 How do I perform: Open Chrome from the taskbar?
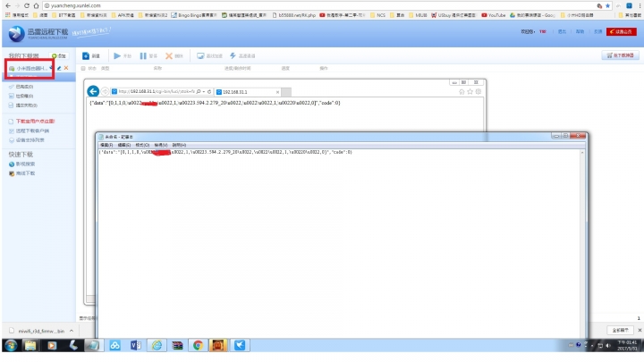point(198,345)
